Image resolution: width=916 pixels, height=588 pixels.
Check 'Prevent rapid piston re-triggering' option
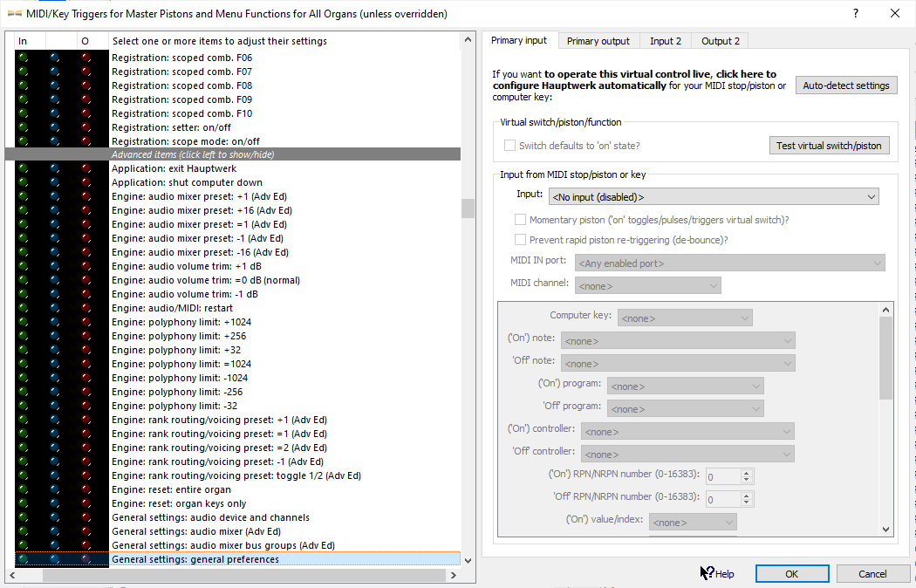[521, 239]
